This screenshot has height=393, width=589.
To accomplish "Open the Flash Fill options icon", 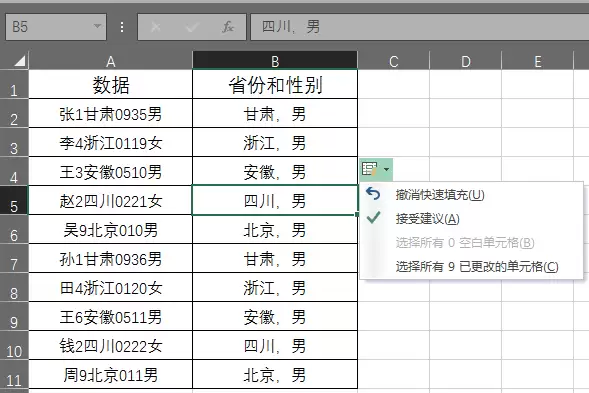I will click(x=370, y=169).
